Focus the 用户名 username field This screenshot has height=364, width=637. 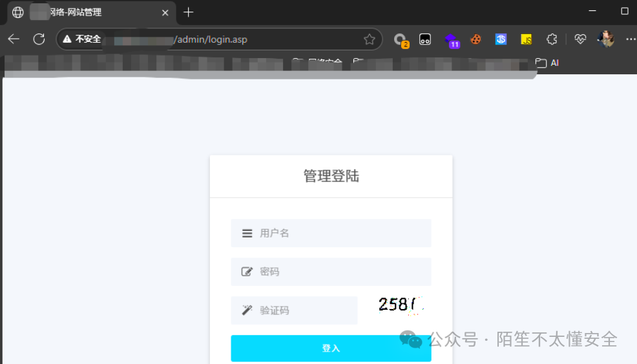coord(331,233)
